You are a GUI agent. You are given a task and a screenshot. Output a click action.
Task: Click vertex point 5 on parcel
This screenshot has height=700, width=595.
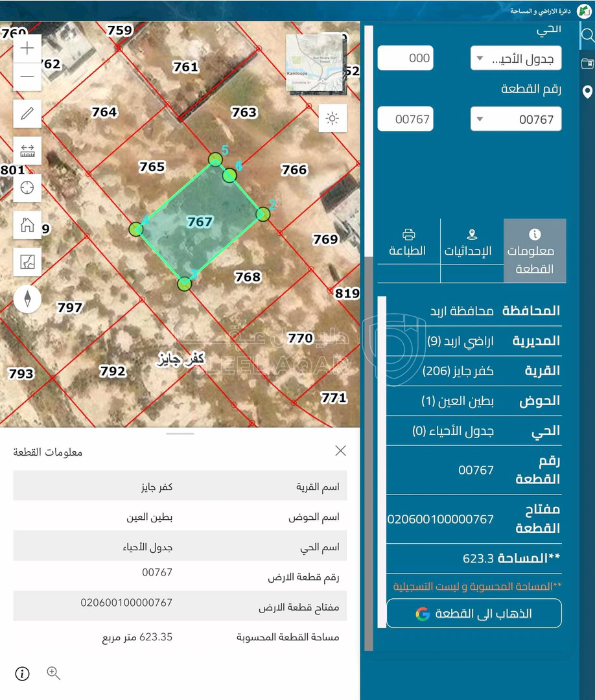[x=215, y=159]
